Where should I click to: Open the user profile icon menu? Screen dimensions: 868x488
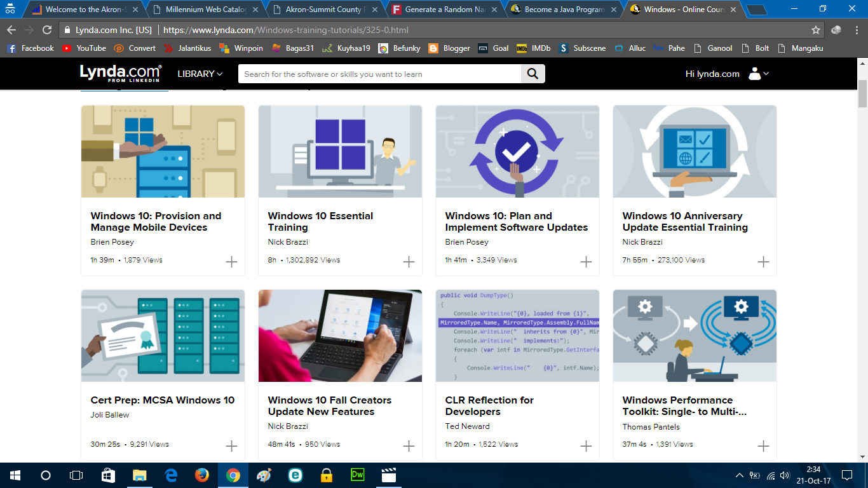pos(759,74)
